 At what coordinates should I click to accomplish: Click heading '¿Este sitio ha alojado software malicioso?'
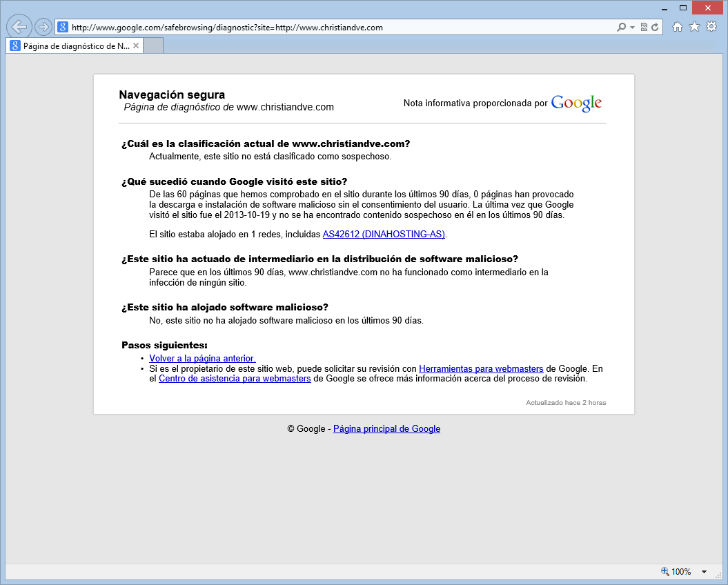click(x=225, y=308)
